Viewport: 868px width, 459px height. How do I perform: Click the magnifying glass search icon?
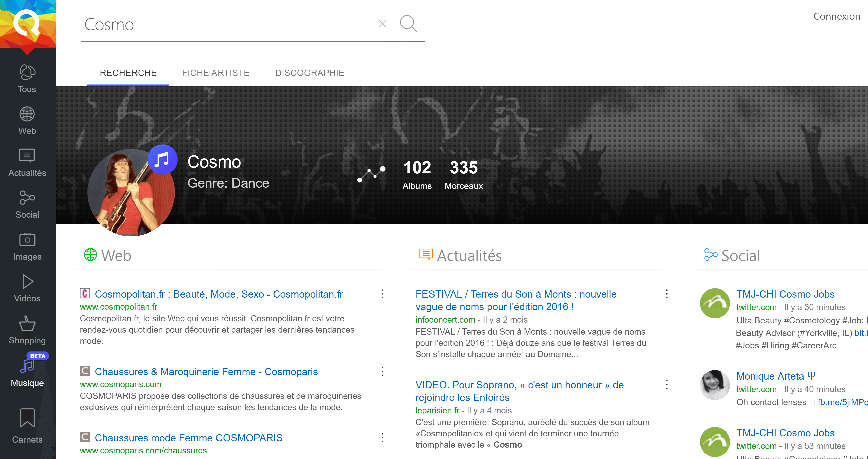(409, 24)
